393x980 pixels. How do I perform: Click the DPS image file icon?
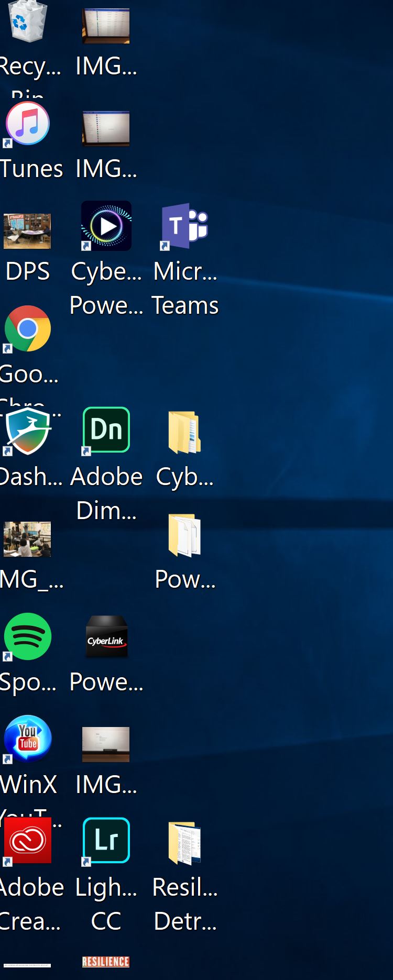[x=27, y=231]
